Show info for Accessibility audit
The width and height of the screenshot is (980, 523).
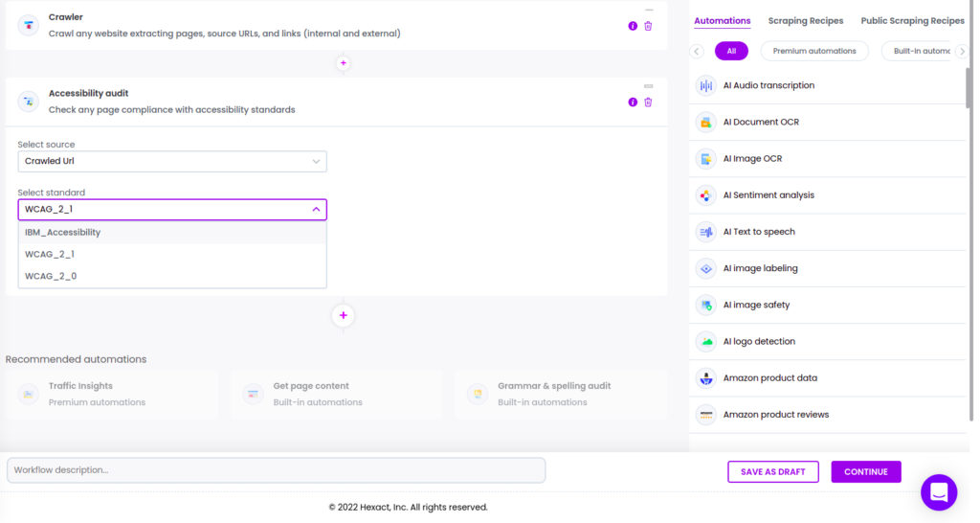[x=633, y=102]
